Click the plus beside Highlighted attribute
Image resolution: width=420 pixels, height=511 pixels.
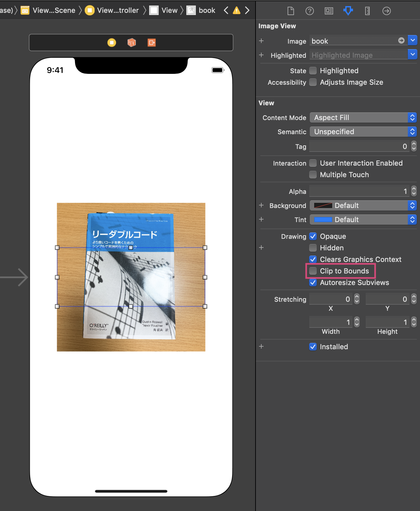(261, 55)
